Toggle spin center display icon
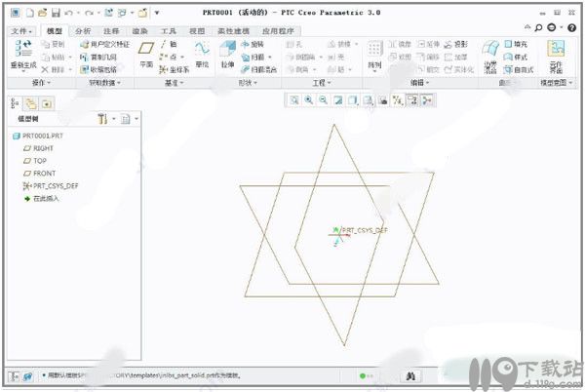 click(x=428, y=100)
